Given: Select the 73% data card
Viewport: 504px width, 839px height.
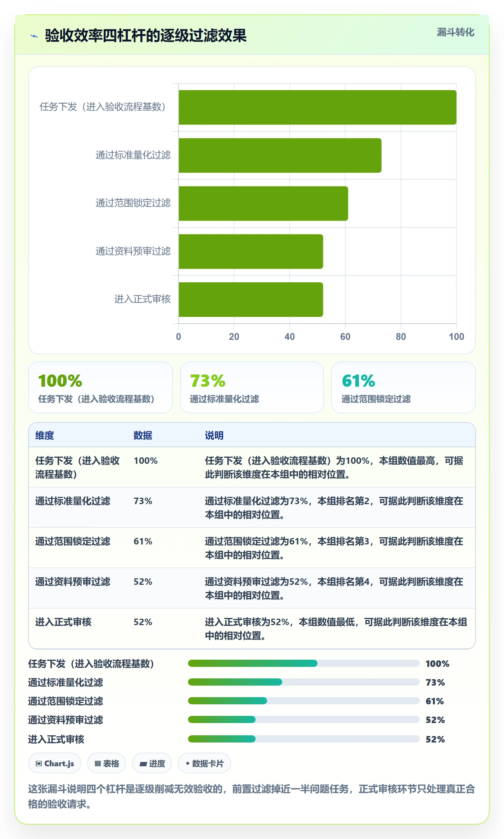Looking at the screenshot, I should pos(252,387).
